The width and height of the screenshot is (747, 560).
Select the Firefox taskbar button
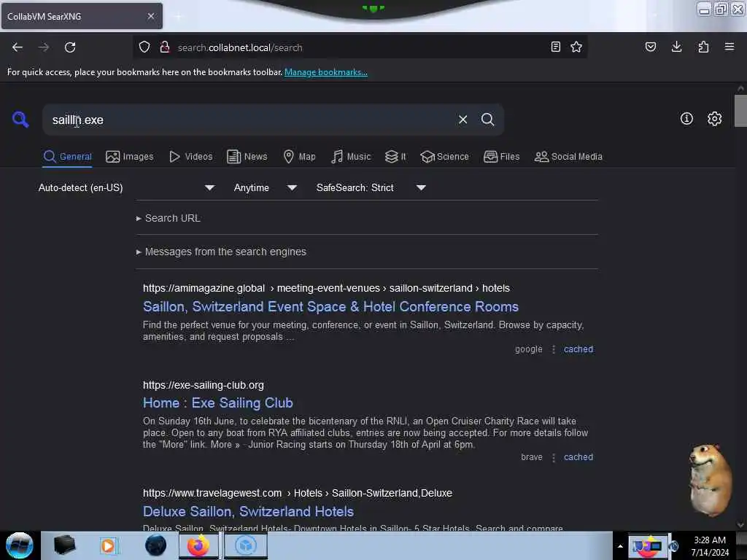tap(198, 545)
